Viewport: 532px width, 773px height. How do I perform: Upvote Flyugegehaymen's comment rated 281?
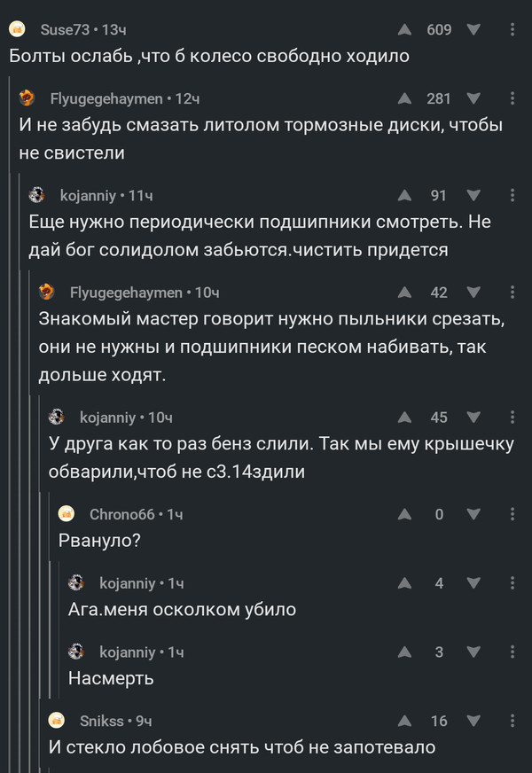405,98
